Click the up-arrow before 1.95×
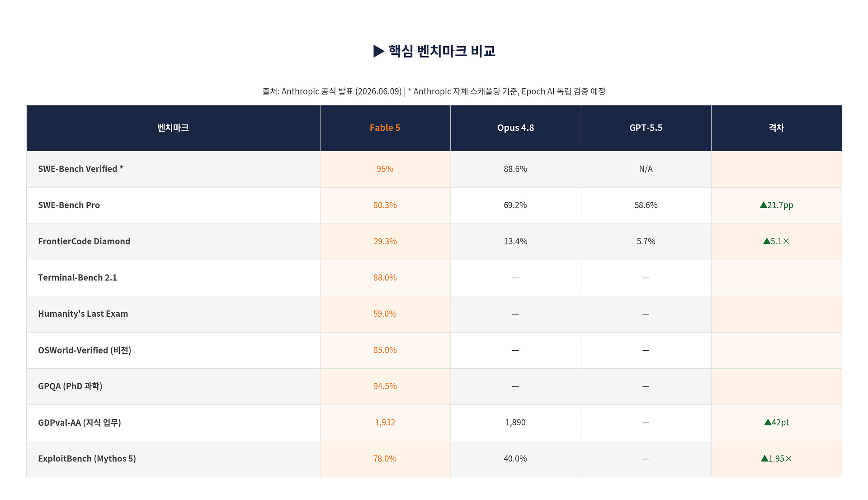Viewport: 868px width, 500px height. [x=764, y=458]
